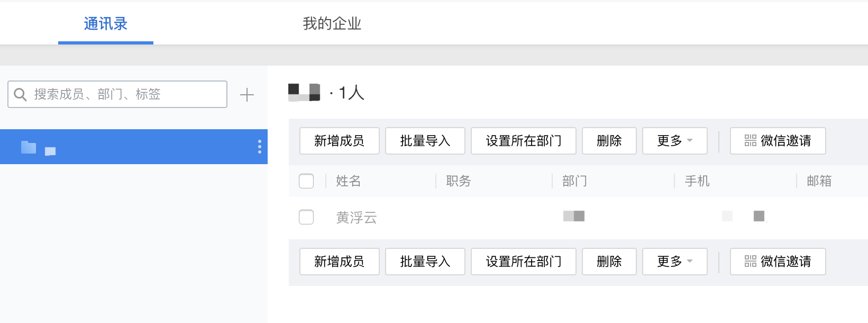Check the select-all checkbox in the table header
Viewport: 868px width, 323px height.
coord(306,181)
